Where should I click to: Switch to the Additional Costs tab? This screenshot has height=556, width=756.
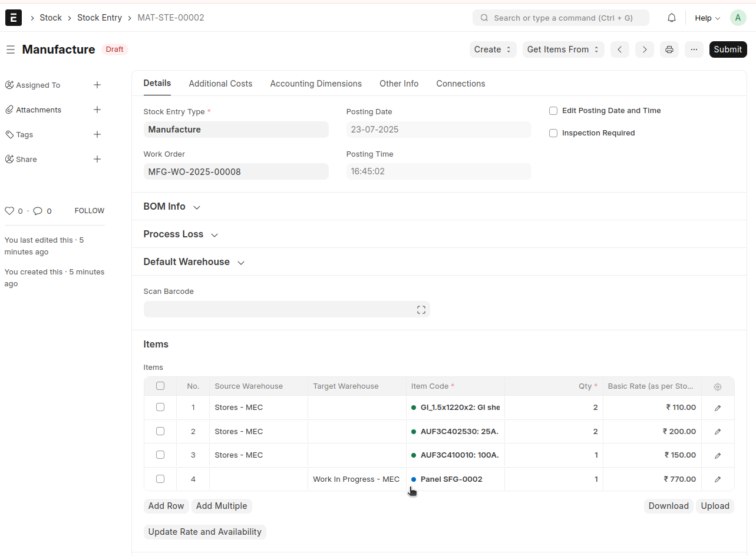pos(220,84)
